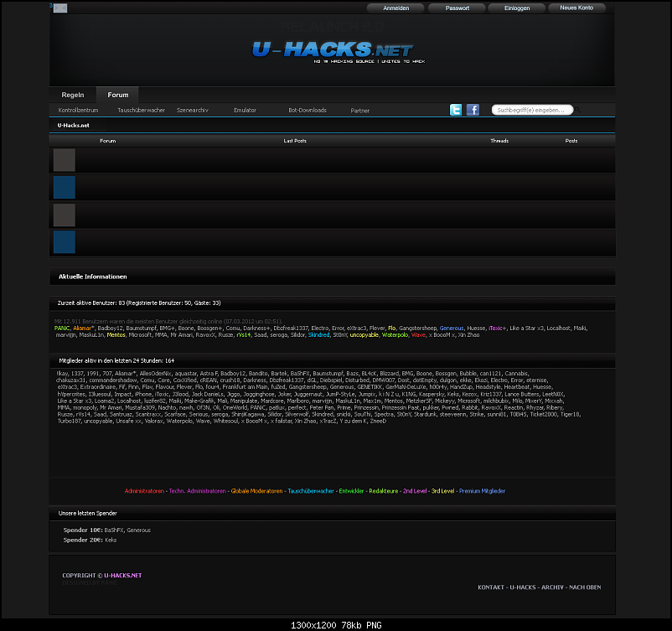The width and height of the screenshot is (672, 631).
Task: Click Techn. Administratoren legend link
Action: coord(197,491)
